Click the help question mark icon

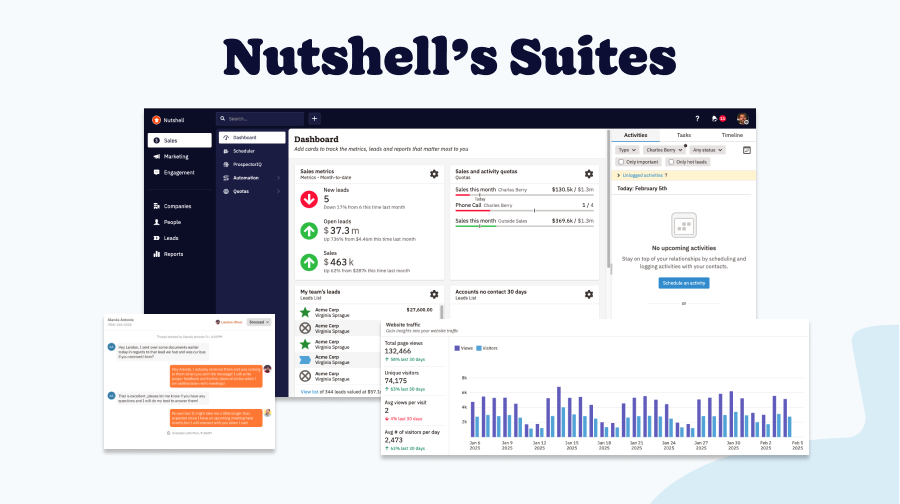pyautogui.click(x=697, y=119)
